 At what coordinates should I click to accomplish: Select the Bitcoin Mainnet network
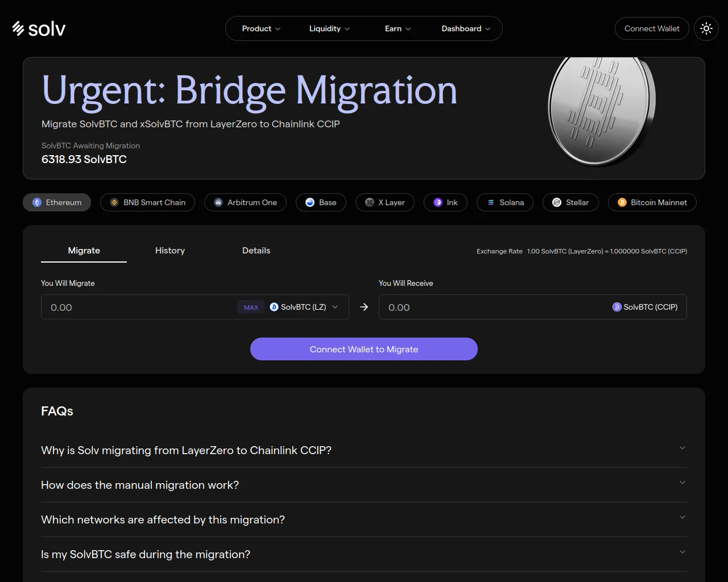pyautogui.click(x=652, y=202)
